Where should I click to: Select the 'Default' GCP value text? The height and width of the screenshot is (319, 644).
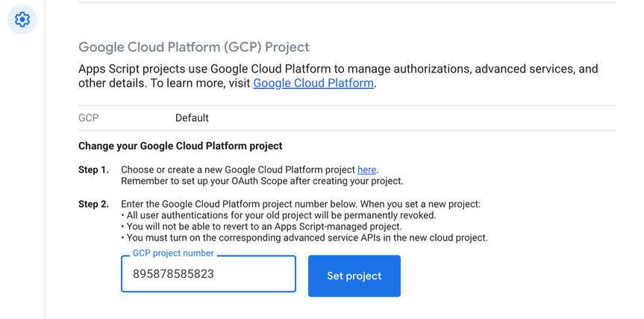click(x=193, y=118)
